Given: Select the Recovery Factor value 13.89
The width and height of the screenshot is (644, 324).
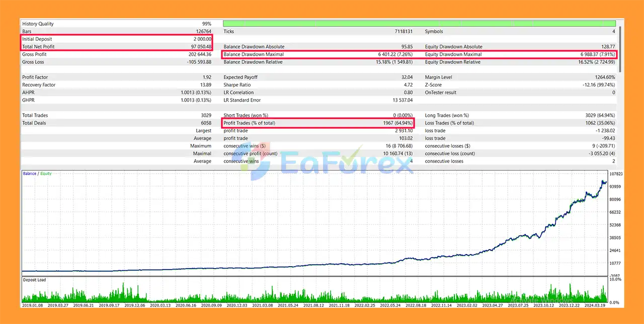Looking at the screenshot, I should pos(205,85).
